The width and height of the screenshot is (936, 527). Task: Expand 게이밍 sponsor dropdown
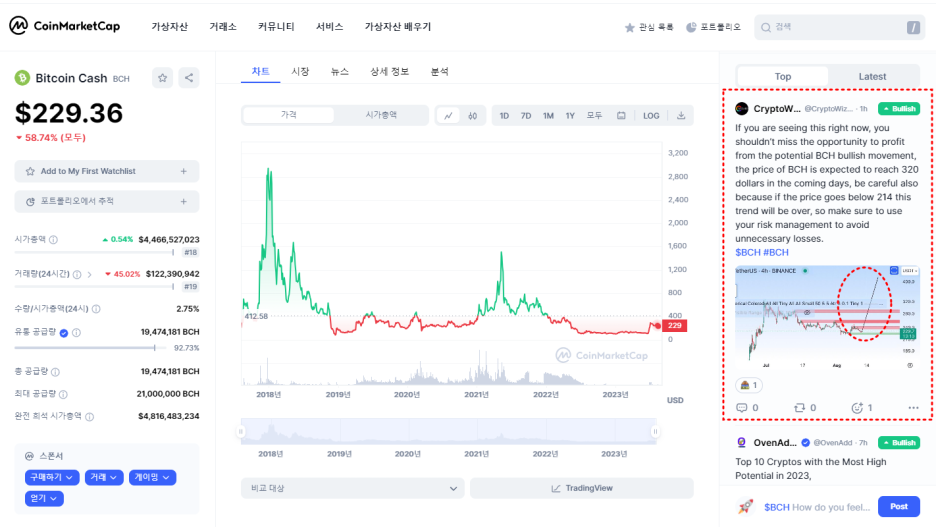[x=152, y=477]
